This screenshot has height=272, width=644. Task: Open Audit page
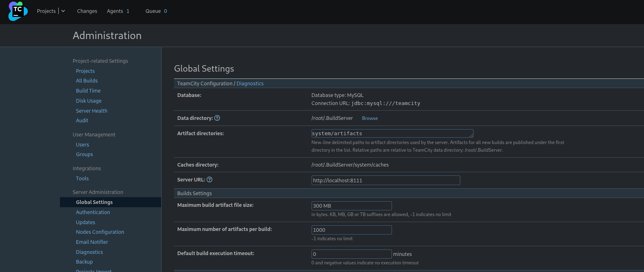click(x=82, y=120)
